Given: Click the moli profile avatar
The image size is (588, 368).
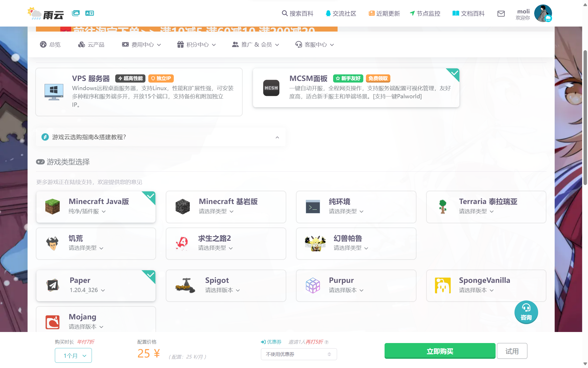Looking at the screenshot, I should pyautogui.click(x=543, y=13).
